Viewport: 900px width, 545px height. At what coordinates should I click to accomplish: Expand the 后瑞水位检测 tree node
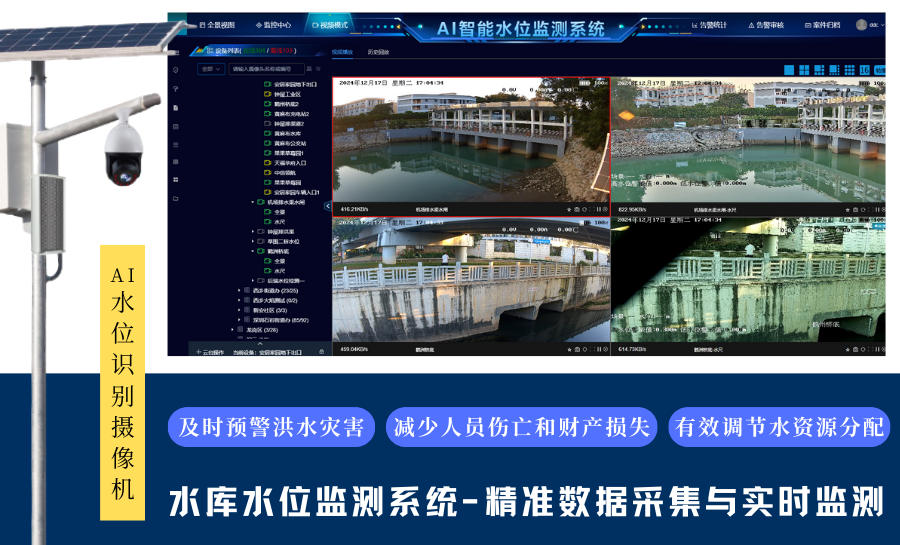pyautogui.click(x=253, y=281)
